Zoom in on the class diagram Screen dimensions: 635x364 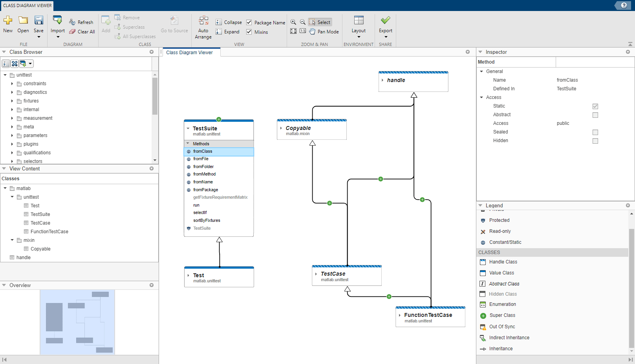[x=293, y=22]
